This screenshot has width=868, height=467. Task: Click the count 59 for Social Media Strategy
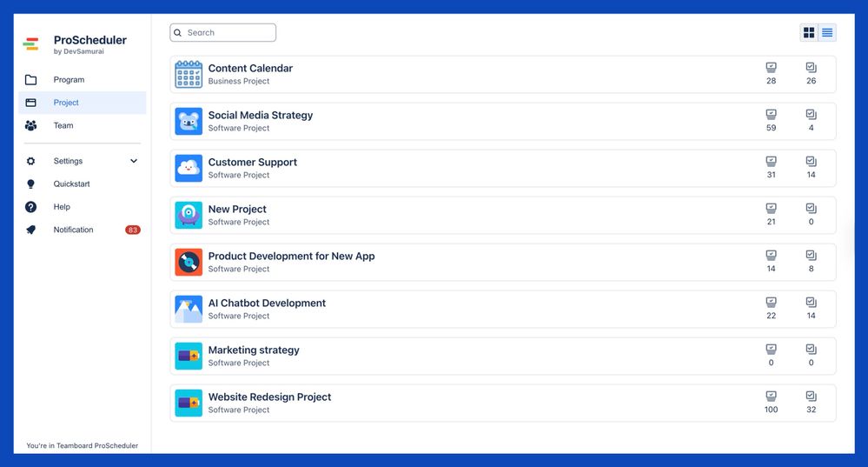pos(772,128)
